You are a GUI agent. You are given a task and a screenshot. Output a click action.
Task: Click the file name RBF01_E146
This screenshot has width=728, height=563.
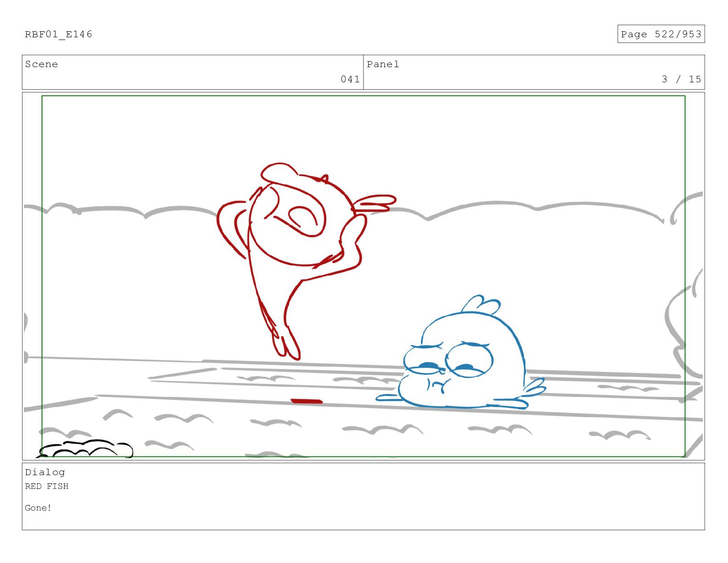point(58,34)
